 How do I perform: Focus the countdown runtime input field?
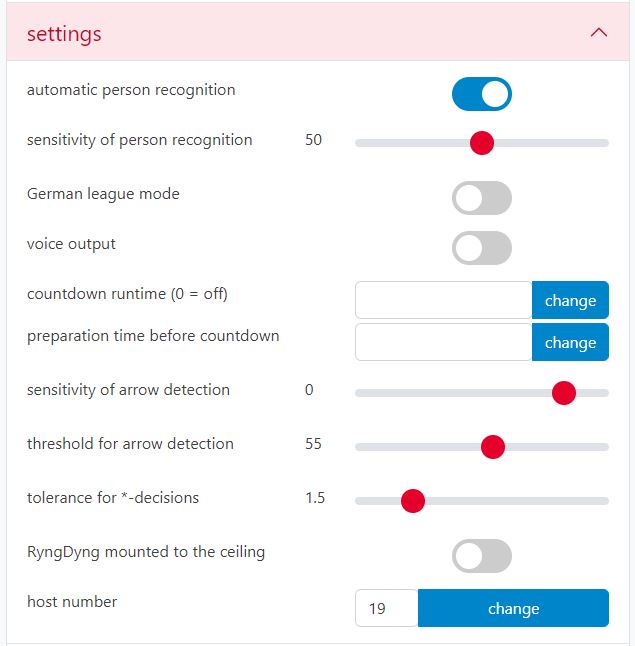[x=443, y=300]
